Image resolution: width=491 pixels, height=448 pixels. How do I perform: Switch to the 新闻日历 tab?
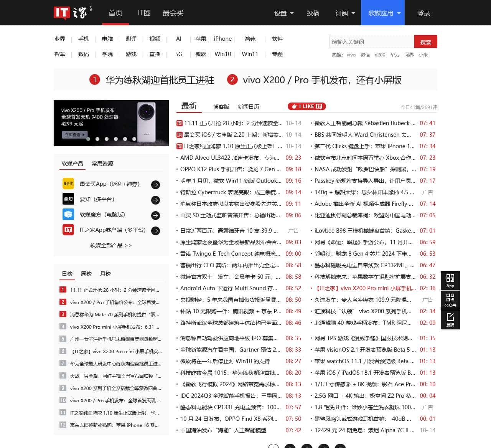pyautogui.click(x=249, y=107)
